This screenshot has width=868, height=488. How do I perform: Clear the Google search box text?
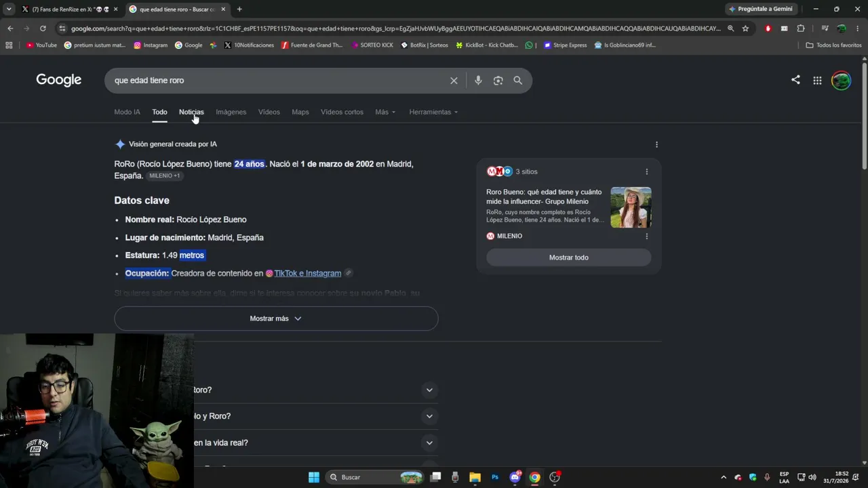pos(454,81)
